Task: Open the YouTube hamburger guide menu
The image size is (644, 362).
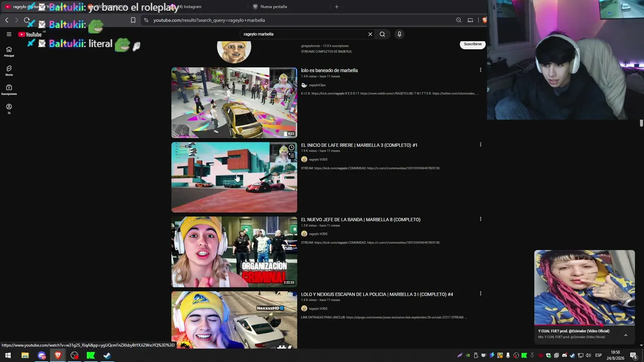Action: pos(9,34)
